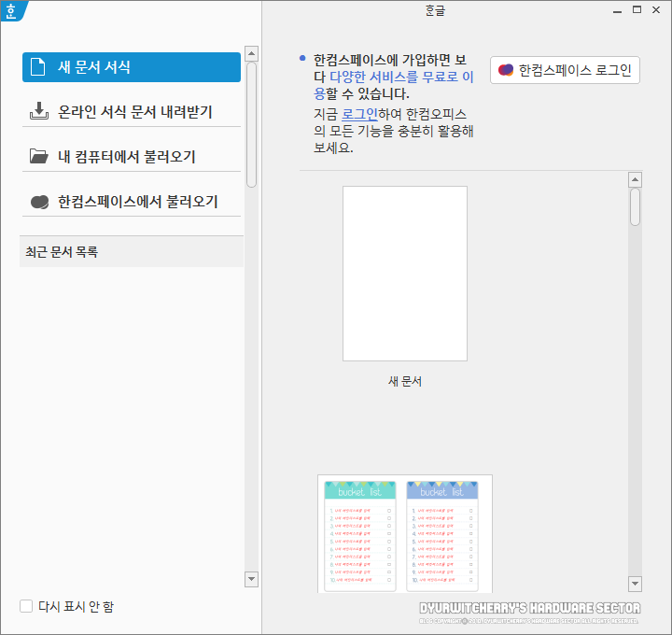Click the new document page icon
672x635 pixels.
[37, 67]
